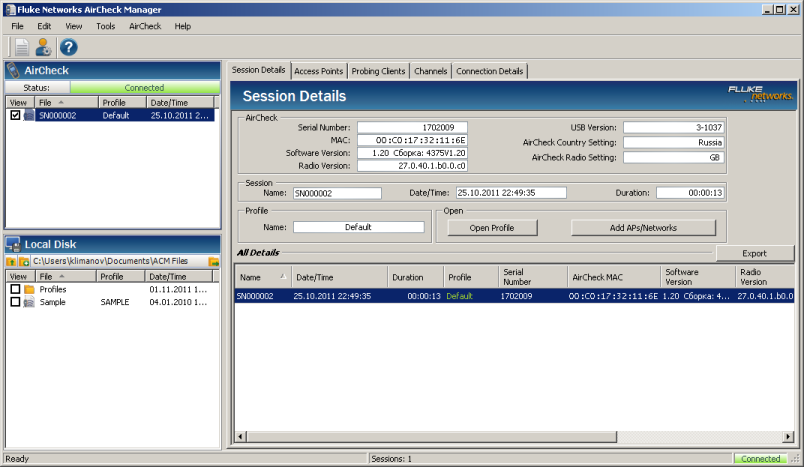Click the AirCheck Radio Setting field GB
Image resolution: width=804 pixels, height=467 pixels.
coord(674,157)
